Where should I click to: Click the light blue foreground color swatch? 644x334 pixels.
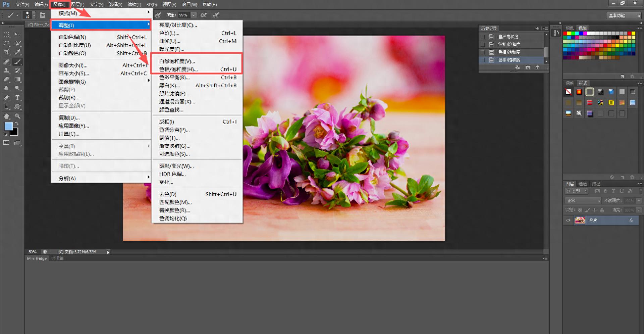coord(8,126)
